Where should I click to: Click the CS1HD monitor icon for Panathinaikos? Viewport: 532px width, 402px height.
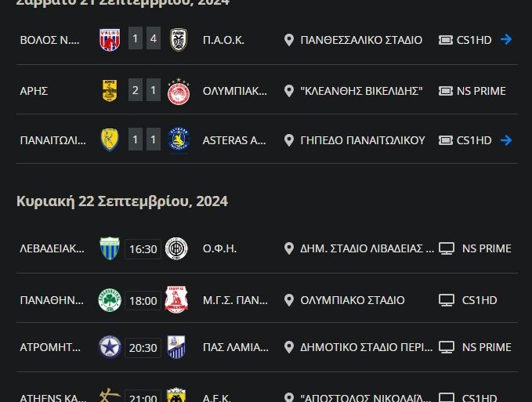447,299
